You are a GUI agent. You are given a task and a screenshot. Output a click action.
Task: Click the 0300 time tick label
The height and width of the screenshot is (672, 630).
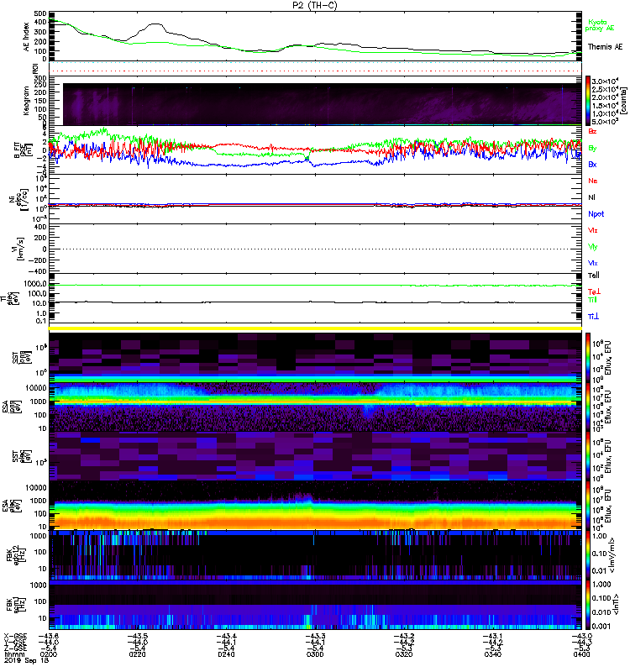[315, 654]
